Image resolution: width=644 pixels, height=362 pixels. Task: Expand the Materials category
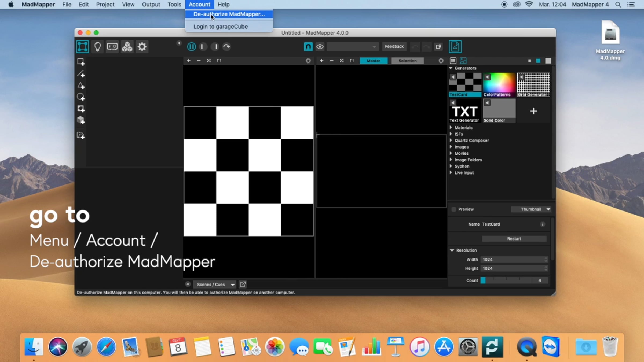pos(463,128)
